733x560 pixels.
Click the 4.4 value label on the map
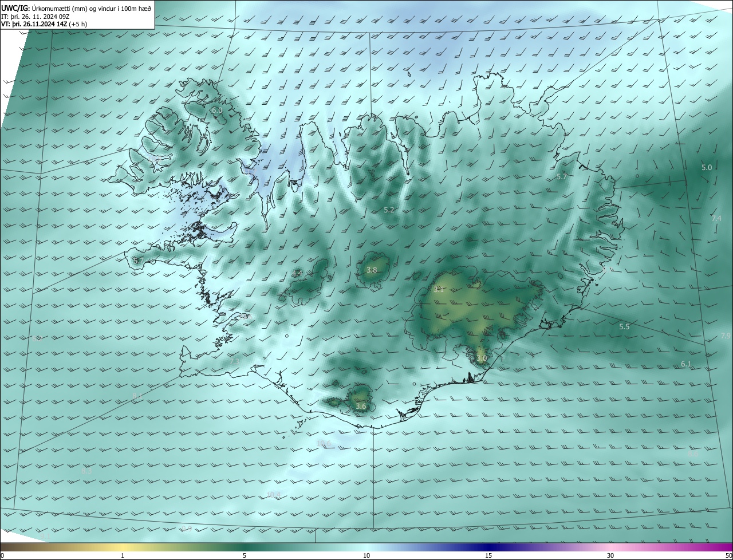(x=297, y=274)
